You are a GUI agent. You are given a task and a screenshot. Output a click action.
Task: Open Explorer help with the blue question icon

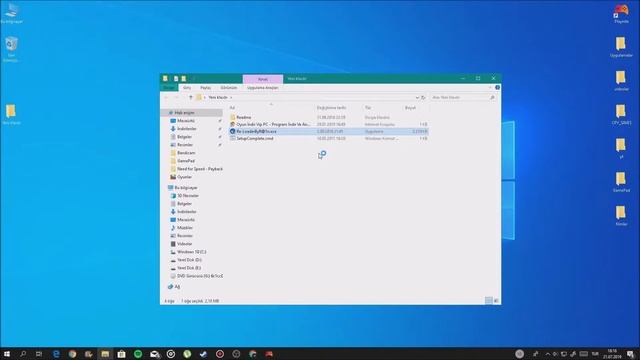[x=497, y=87]
